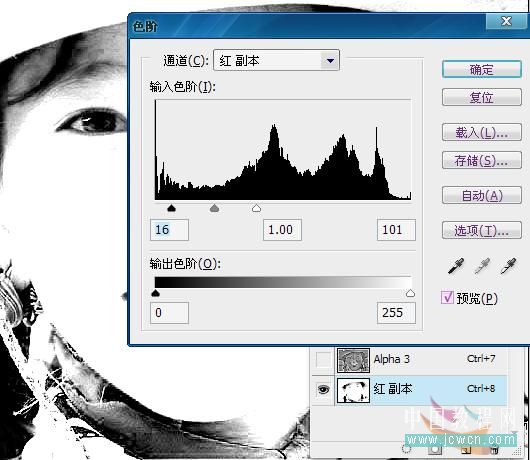Click the gamma field showing 1.00
530x460 pixels.
pos(282,230)
